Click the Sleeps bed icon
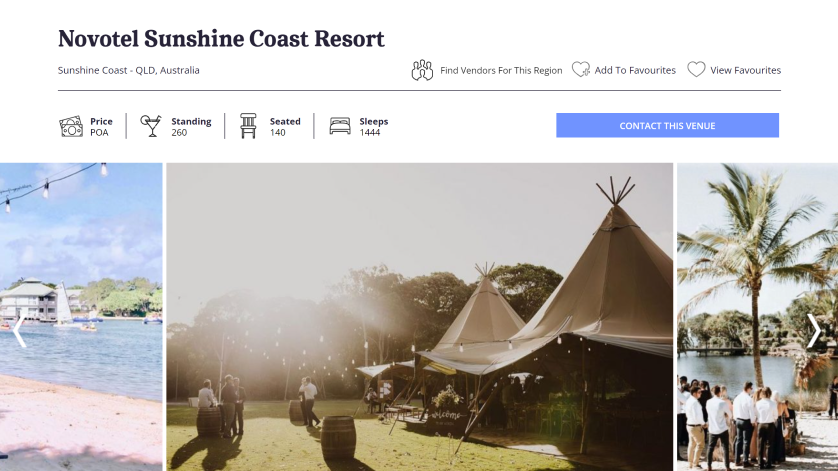 (340, 126)
